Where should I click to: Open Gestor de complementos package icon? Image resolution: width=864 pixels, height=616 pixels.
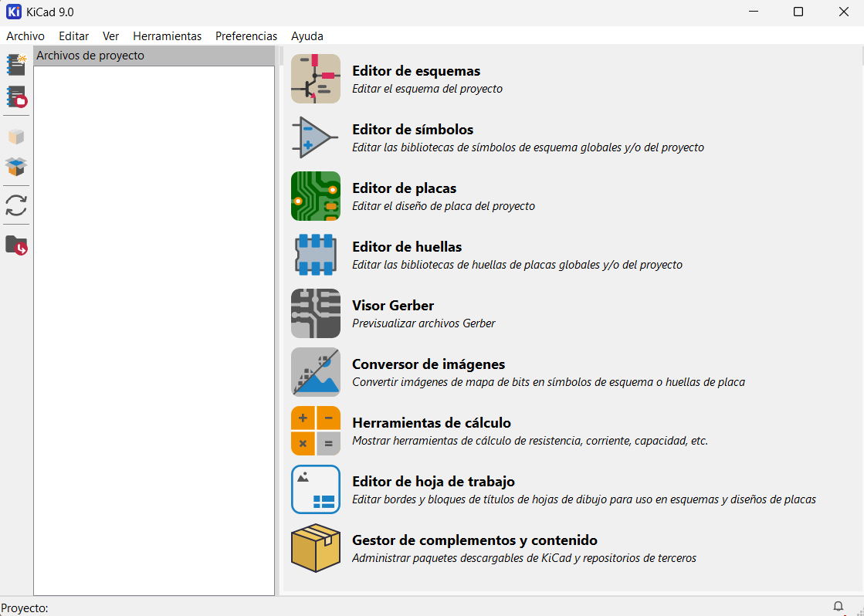316,547
